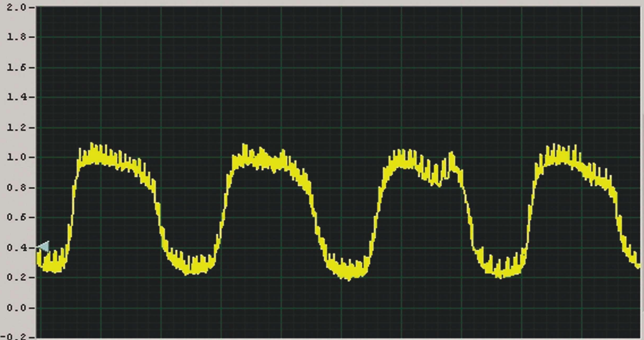Viewport: 644px width, 340px height.
Task: Click the 0.8 axis value
Action: [x=16, y=187]
